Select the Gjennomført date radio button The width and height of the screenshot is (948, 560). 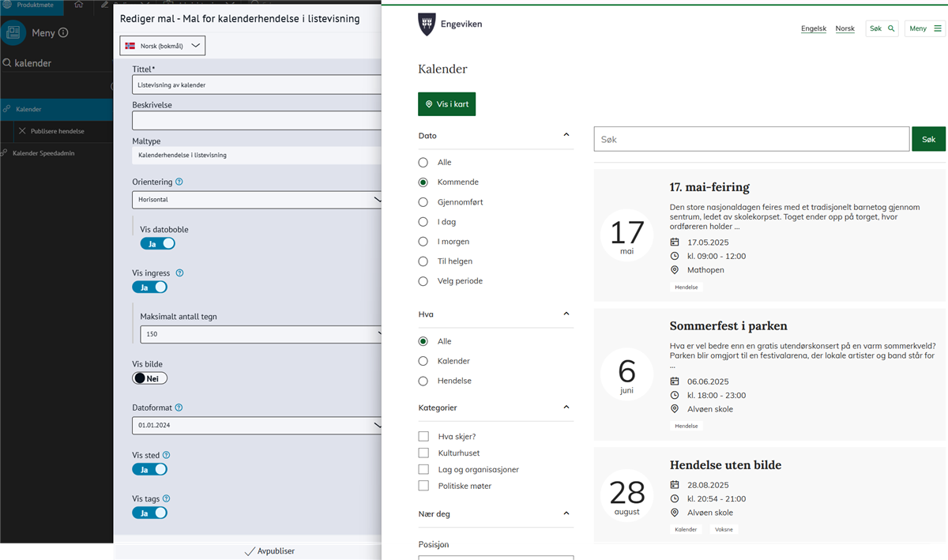(423, 202)
